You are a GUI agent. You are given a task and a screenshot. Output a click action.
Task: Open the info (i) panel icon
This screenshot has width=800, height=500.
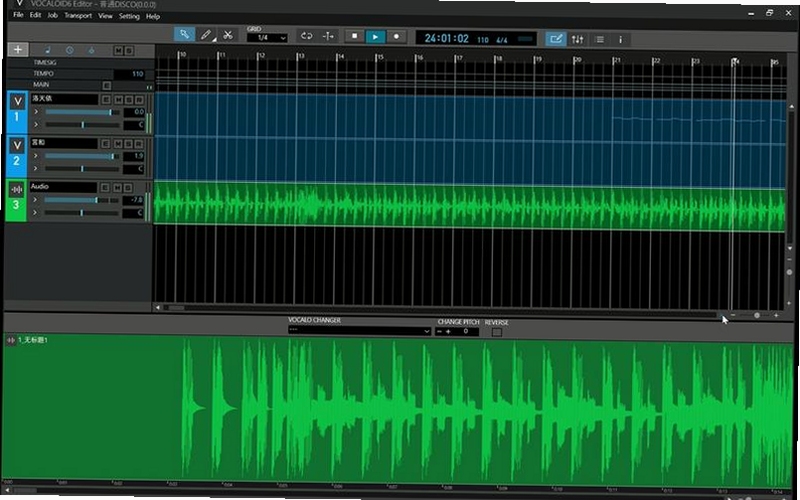point(620,40)
